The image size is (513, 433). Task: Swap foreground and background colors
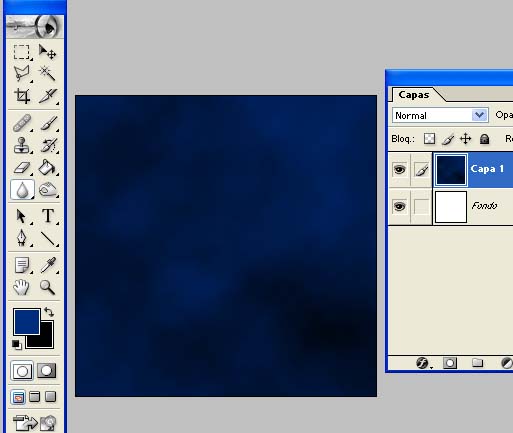(x=49, y=312)
